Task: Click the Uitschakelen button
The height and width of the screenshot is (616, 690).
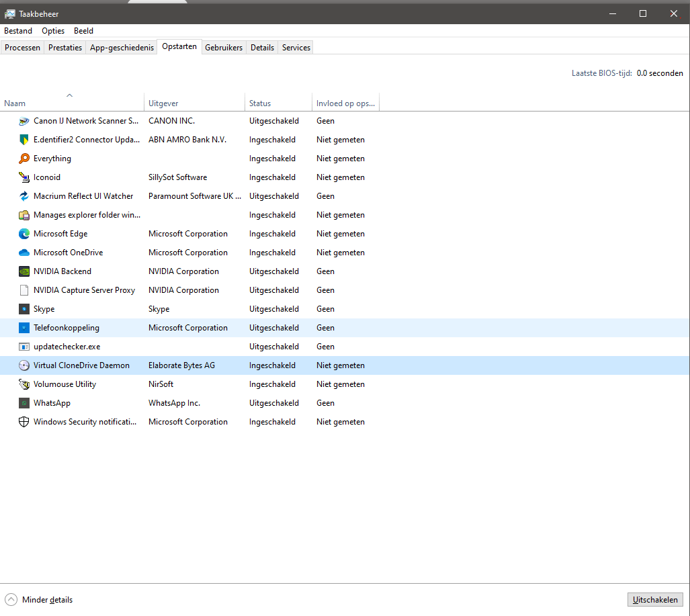Action: tap(655, 600)
